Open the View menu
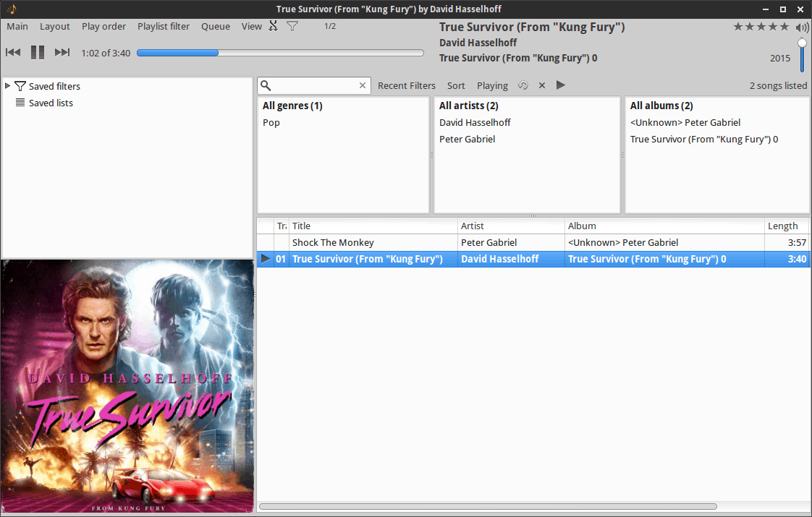 (x=252, y=27)
